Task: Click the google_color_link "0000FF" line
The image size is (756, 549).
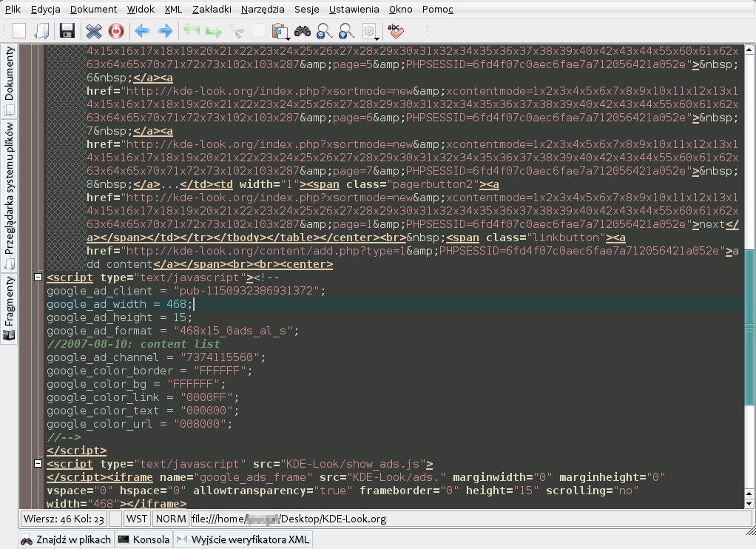Action: 143,397
